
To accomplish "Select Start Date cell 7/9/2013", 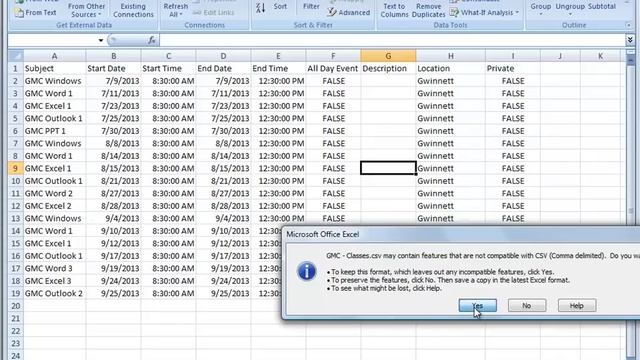I will (x=113, y=81).
